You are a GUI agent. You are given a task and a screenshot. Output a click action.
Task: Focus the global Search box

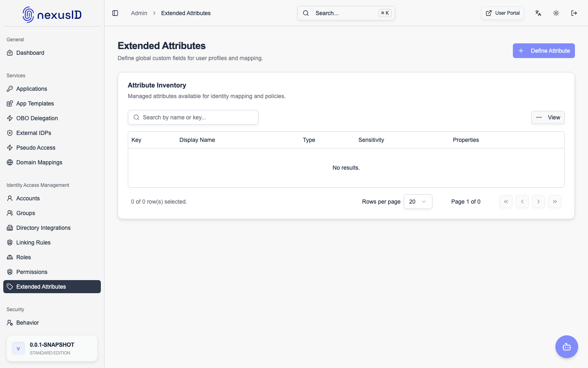pos(346,13)
